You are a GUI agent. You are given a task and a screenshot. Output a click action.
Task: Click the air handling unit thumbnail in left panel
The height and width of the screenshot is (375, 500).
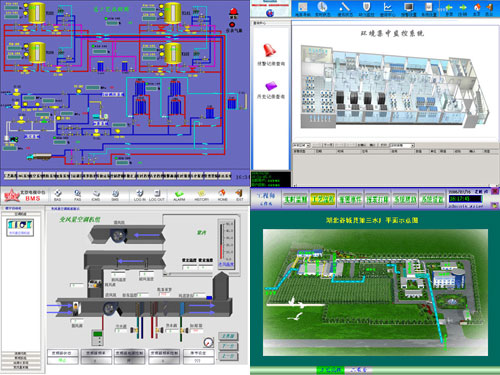tap(20, 227)
